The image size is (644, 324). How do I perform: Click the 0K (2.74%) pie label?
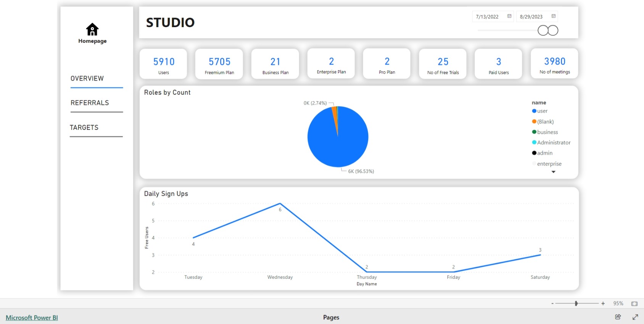pyautogui.click(x=315, y=103)
